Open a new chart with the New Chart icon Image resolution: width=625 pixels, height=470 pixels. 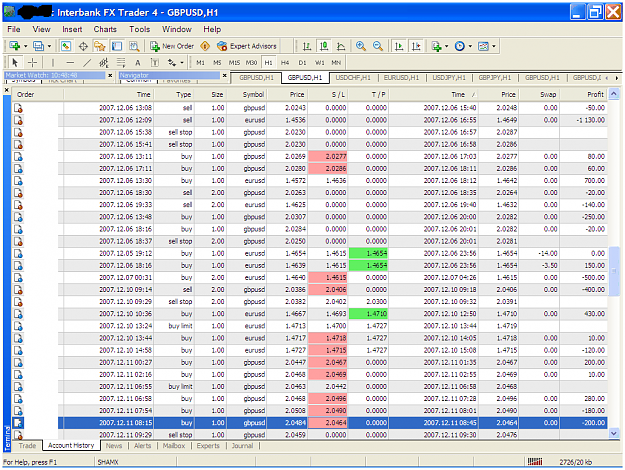(x=15, y=46)
